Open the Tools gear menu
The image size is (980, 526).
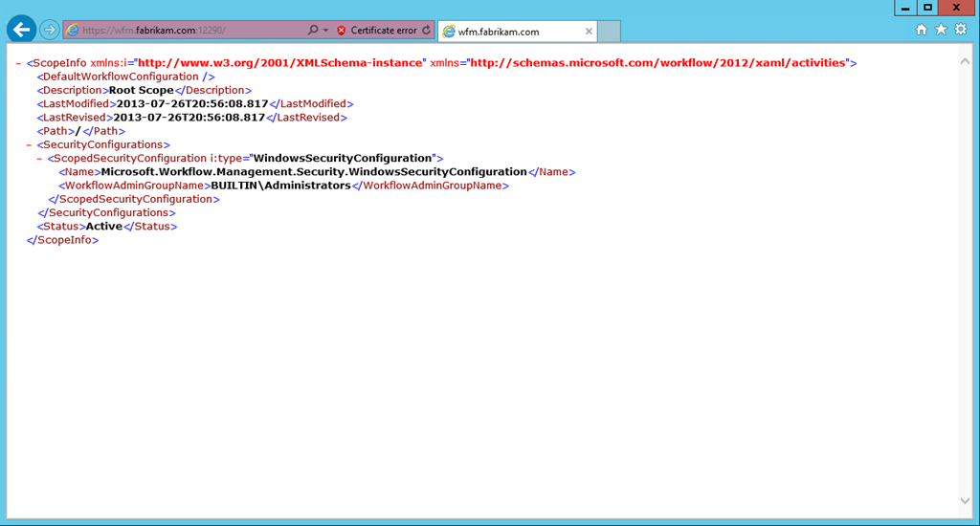pyautogui.click(x=961, y=30)
